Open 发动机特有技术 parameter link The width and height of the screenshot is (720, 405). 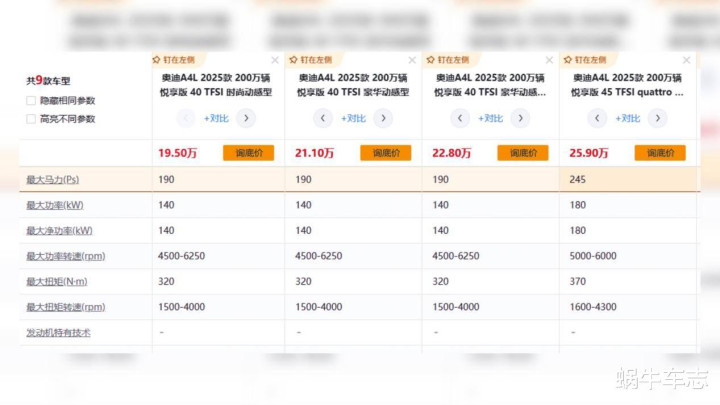[58, 332]
